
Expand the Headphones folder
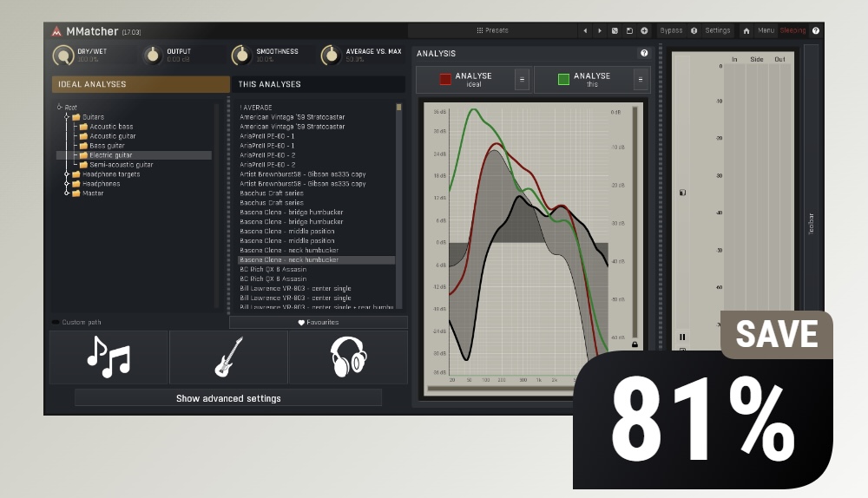67,184
